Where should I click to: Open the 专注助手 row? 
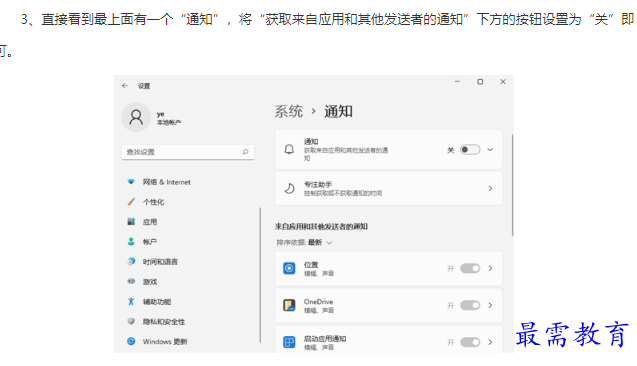tap(389, 188)
